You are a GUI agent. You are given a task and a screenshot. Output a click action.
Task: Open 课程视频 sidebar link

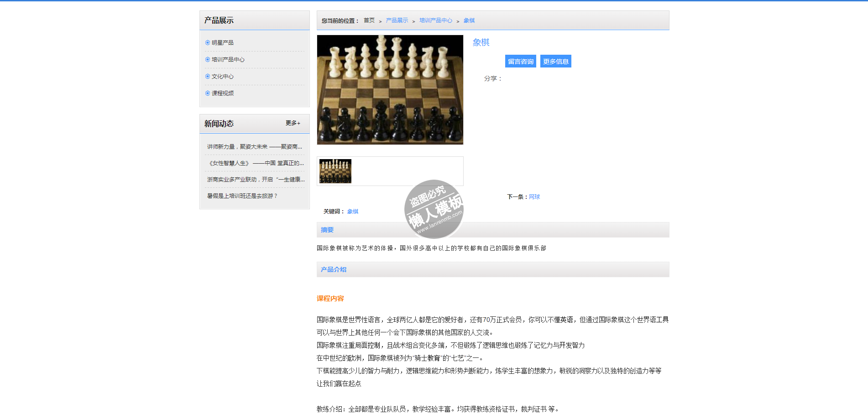tap(223, 93)
